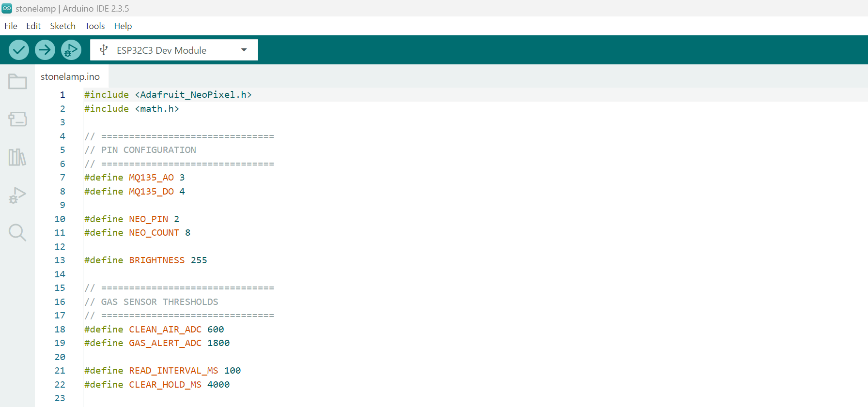The image size is (868, 407).
Task: Click the Adafruit_NeoPixel.h include text
Action: (x=193, y=95)
